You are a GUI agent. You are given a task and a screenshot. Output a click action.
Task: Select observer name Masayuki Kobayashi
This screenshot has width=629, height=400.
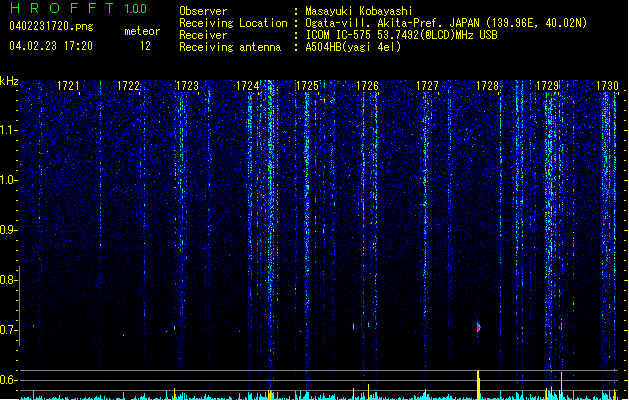pyautogui.click(x=359, y=11)
